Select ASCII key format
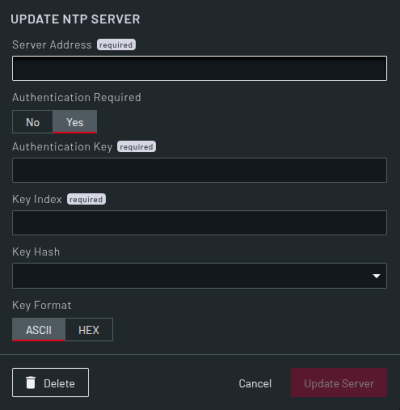 tap(39, 330)
